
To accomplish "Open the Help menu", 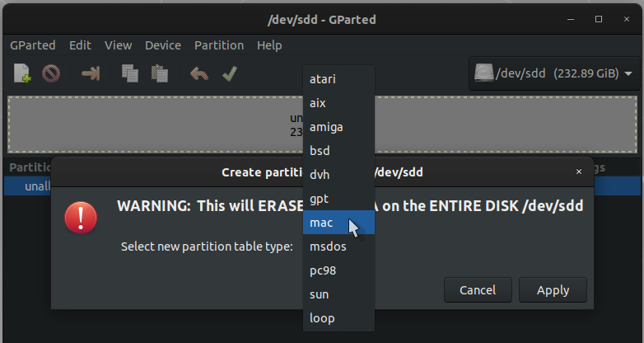I will (x=269, y=45).
